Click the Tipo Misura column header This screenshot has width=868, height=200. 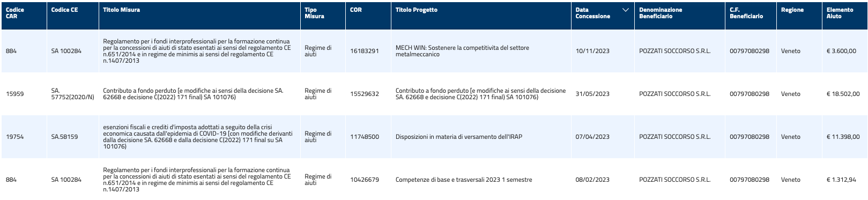tap(314, 13)
